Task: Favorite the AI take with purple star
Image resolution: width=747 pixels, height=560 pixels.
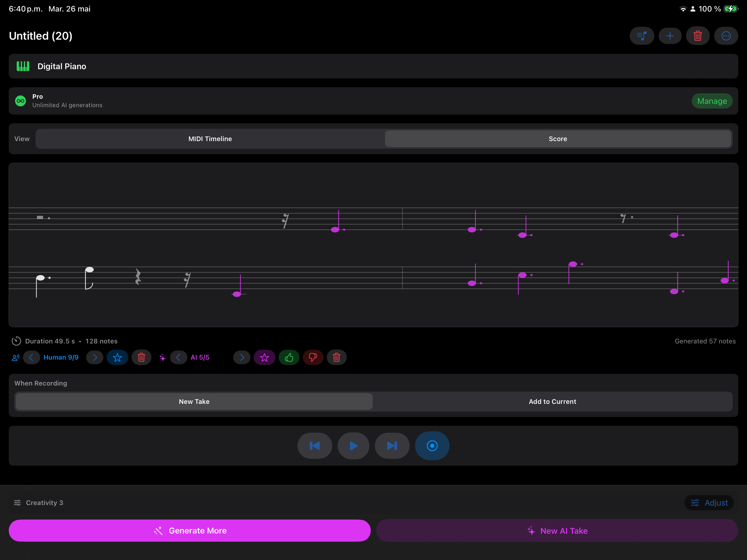Action: [x=264, y=357]
